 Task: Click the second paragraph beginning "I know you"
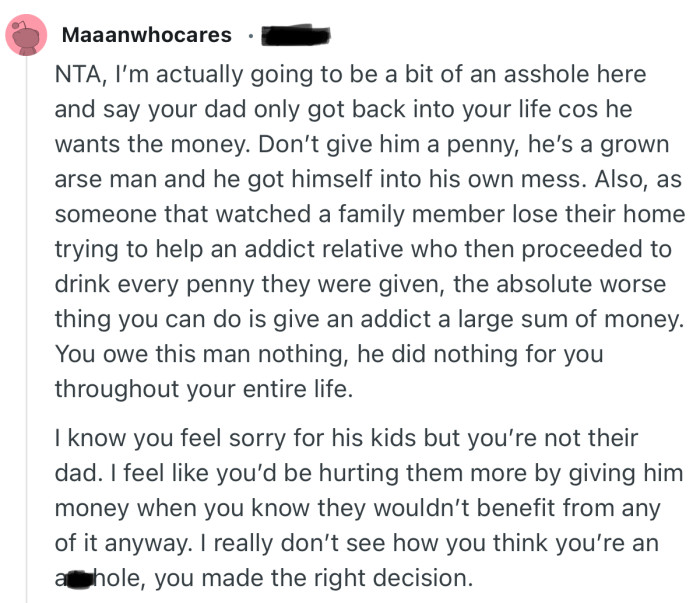pyautogui.click(x=360, y=508)
